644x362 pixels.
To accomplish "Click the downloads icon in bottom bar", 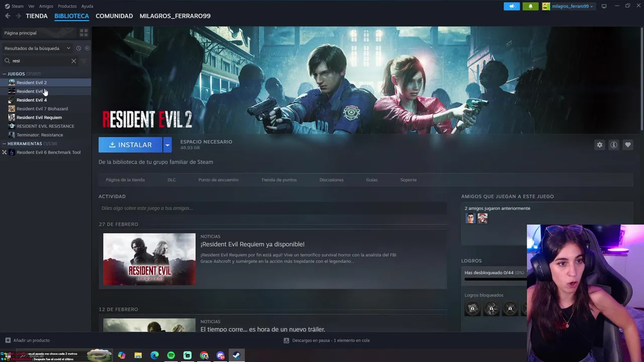I will (286, 340).
